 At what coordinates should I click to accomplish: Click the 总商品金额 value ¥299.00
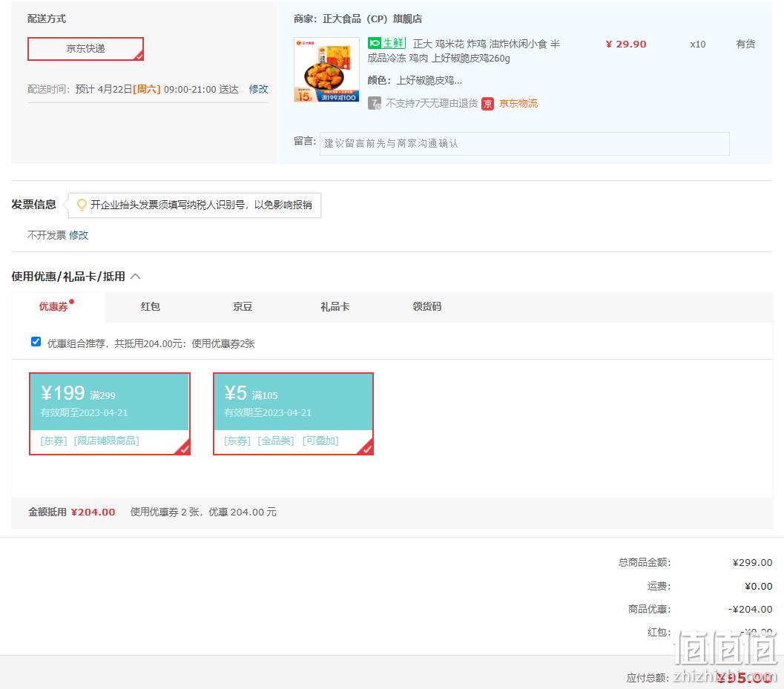(x=753, y=562)
